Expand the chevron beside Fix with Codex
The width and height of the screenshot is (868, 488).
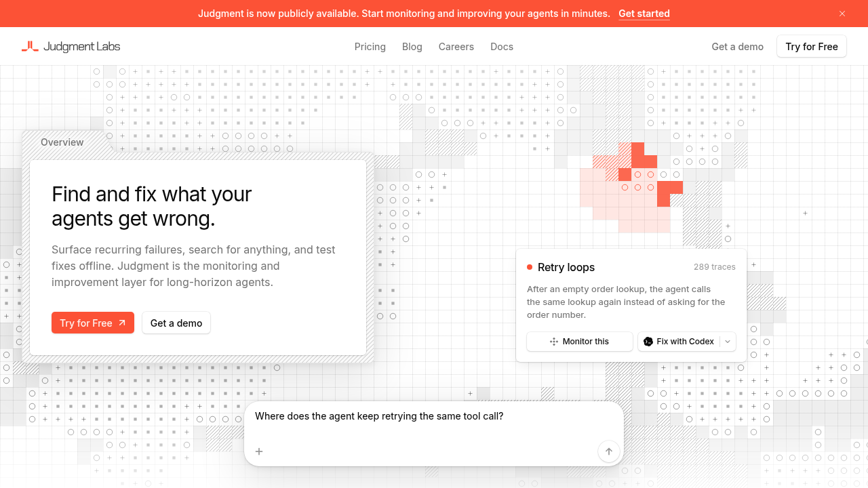pos(728,342)
